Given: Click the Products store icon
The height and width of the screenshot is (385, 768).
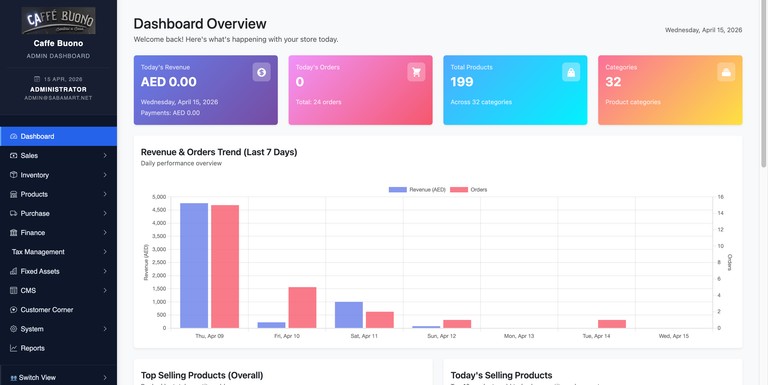Looking at the screenshot, I should point(13,194).
